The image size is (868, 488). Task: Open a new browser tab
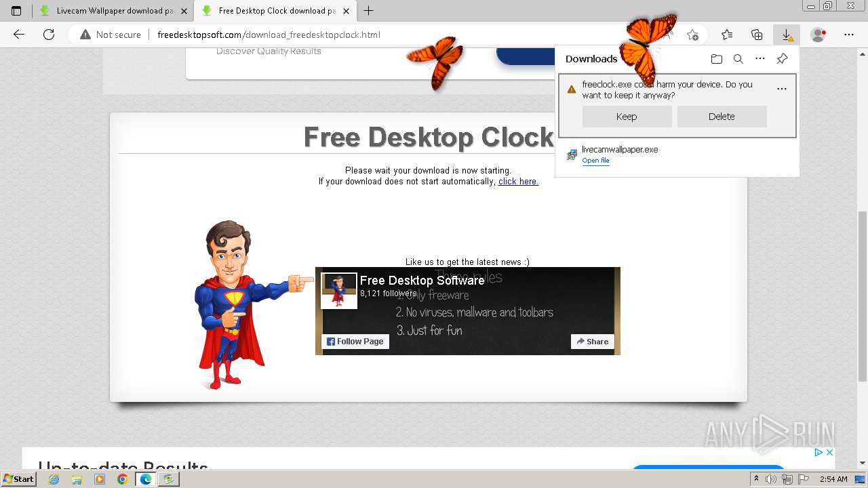(x=369, y=11)
